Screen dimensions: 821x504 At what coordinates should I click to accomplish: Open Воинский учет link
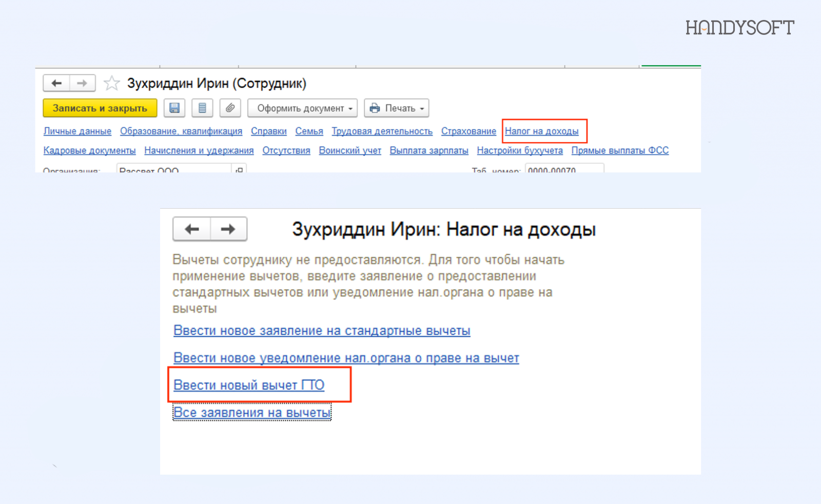[350, 151]
